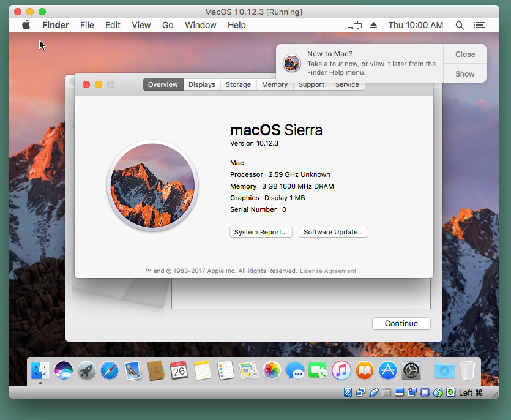The image size is (511, 420).
Task: Click VirtualBox display settings indicator
Action: (399, 392)
